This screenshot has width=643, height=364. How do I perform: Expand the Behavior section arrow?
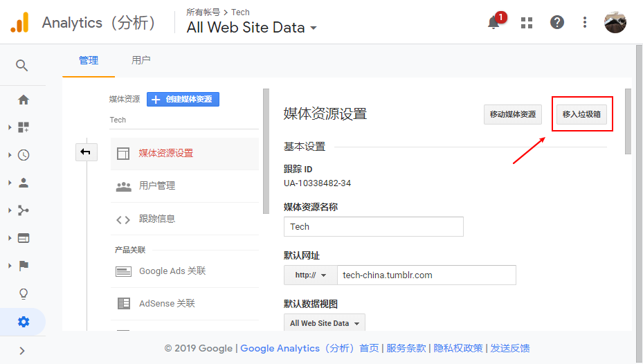pos(10,238)
